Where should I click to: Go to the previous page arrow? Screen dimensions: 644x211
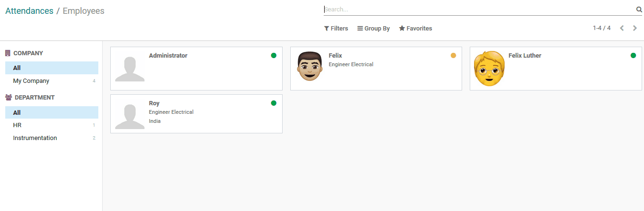click(622, 28)
